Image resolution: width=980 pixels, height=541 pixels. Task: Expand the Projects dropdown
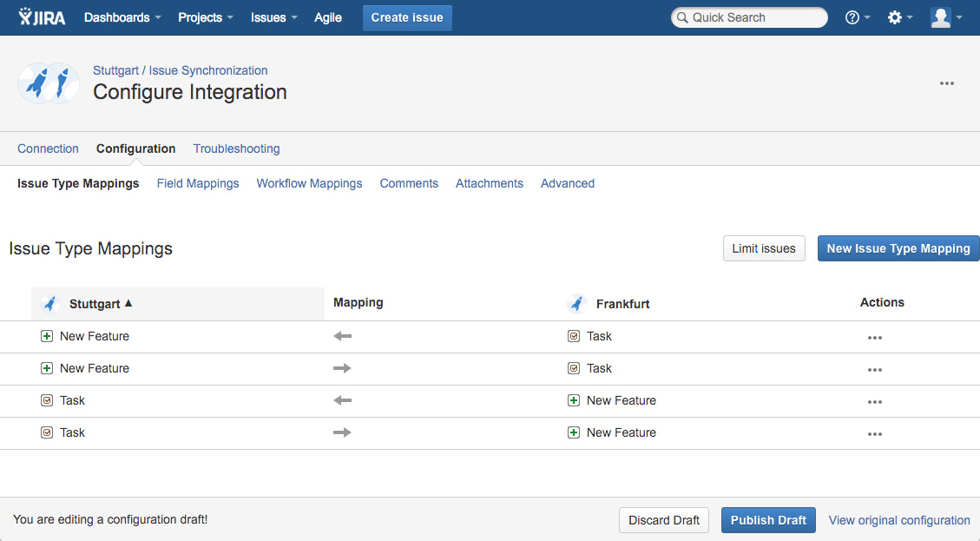point(206,17)
